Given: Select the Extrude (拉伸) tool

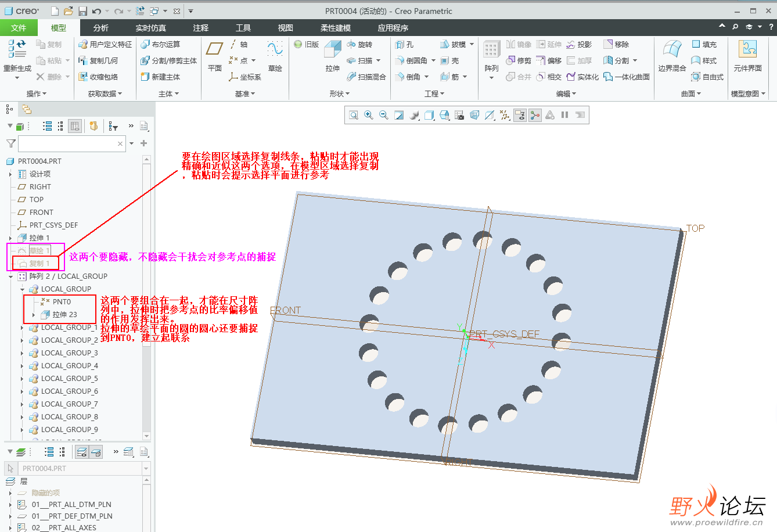Looking at the screenshot, I should (x=333, y=56).
